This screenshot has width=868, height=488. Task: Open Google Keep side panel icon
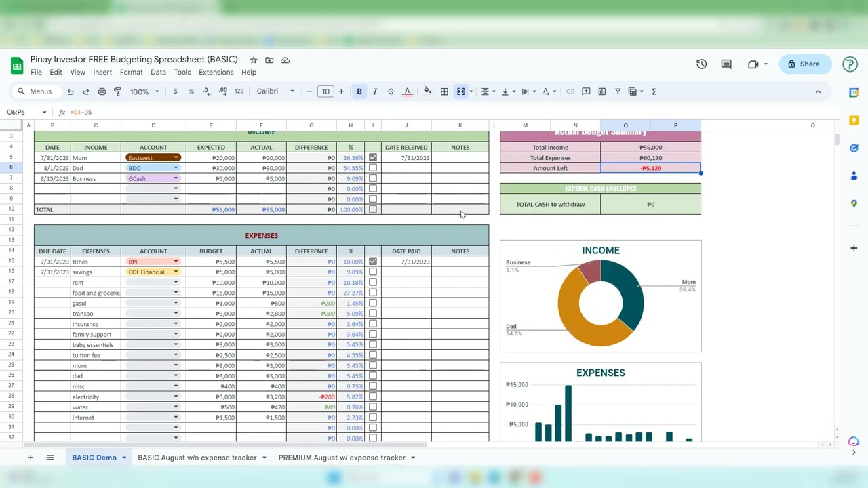pos(854,120)
